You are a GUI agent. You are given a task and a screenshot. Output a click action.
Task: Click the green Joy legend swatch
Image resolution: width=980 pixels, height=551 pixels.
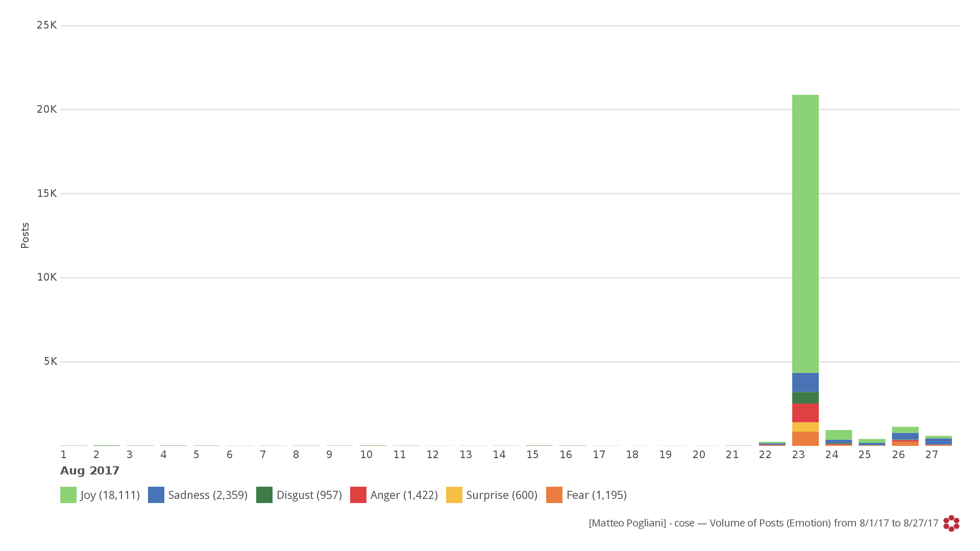68,495
